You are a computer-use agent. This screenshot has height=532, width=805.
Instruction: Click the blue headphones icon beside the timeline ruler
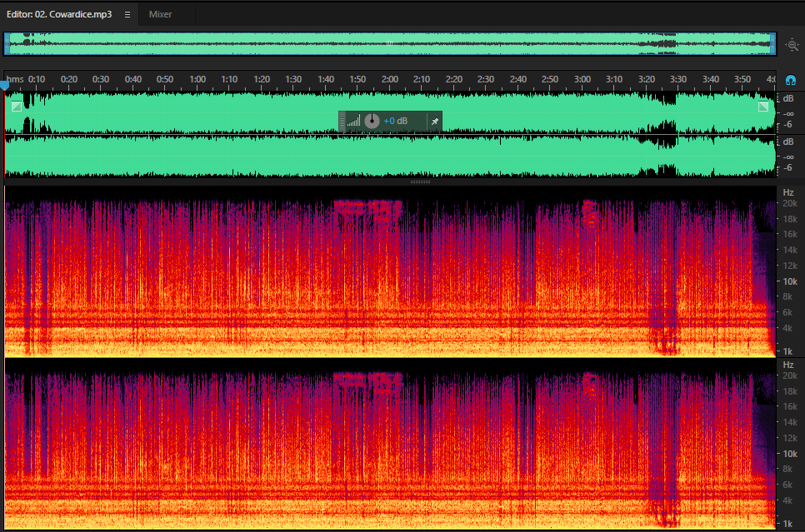[791, 80]
